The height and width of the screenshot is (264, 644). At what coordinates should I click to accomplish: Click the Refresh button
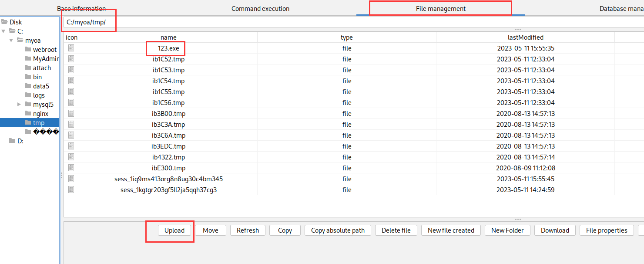(248, 230)
